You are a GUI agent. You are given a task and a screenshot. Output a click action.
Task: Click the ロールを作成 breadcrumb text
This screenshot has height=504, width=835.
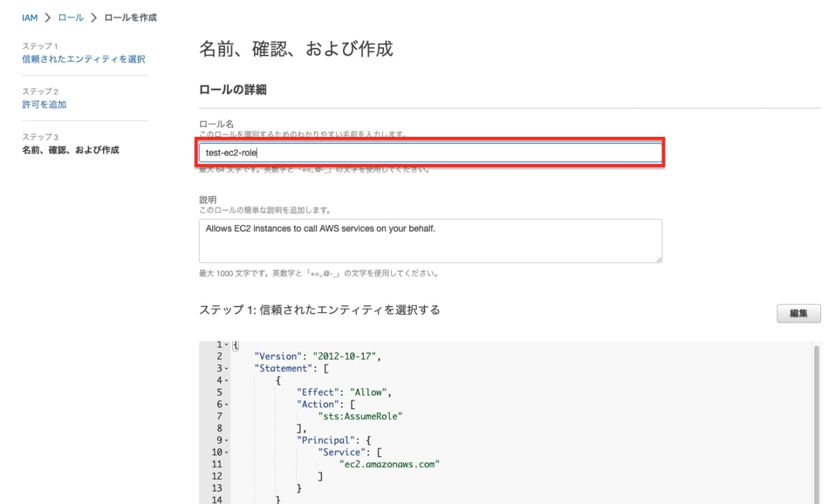(x=130, y=17)
